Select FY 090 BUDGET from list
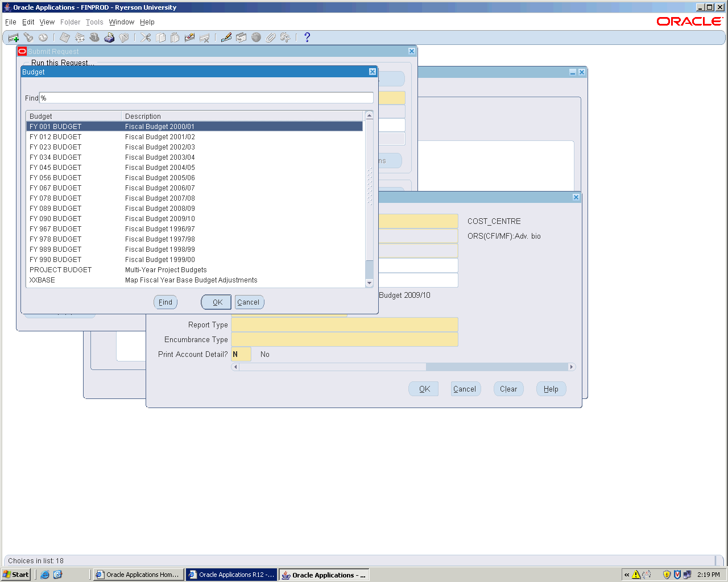The height and width of the screenshot is (582, 728). [56, 219]
